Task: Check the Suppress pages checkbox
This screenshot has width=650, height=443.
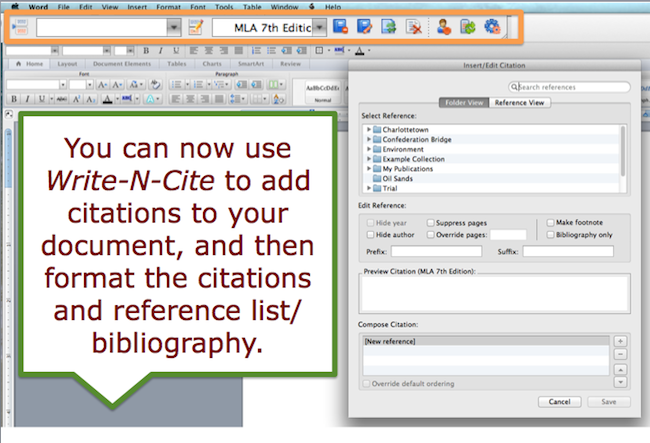Action: click(431, 223)
